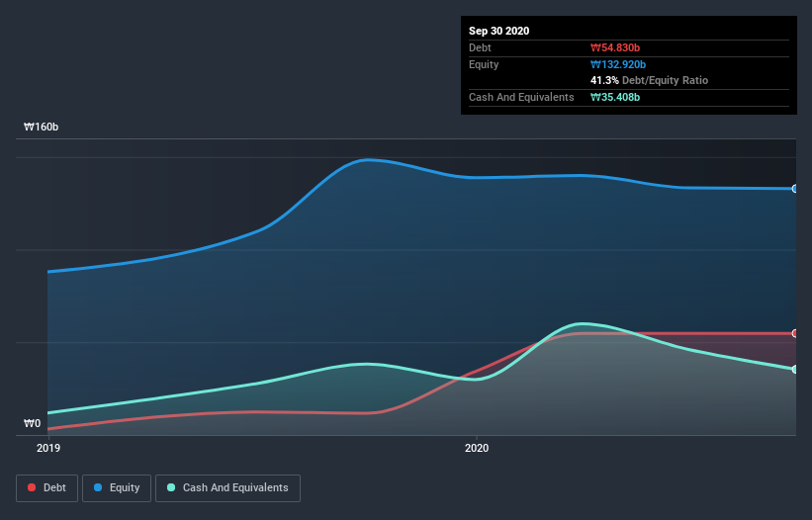This screenshot has width=812, height=520.
Task: Click the 2020 x-axis label
Action: pyautogui.click(x=477, y=448)
